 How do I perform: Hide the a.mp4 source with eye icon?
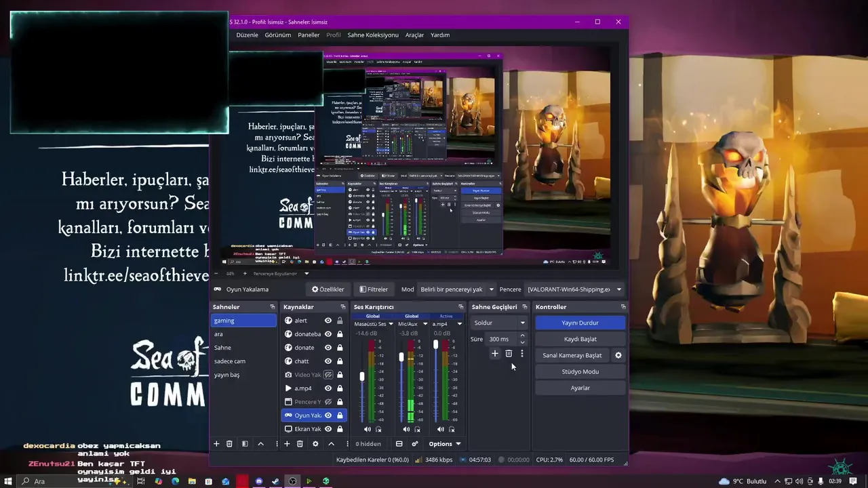tap(328, 388)
